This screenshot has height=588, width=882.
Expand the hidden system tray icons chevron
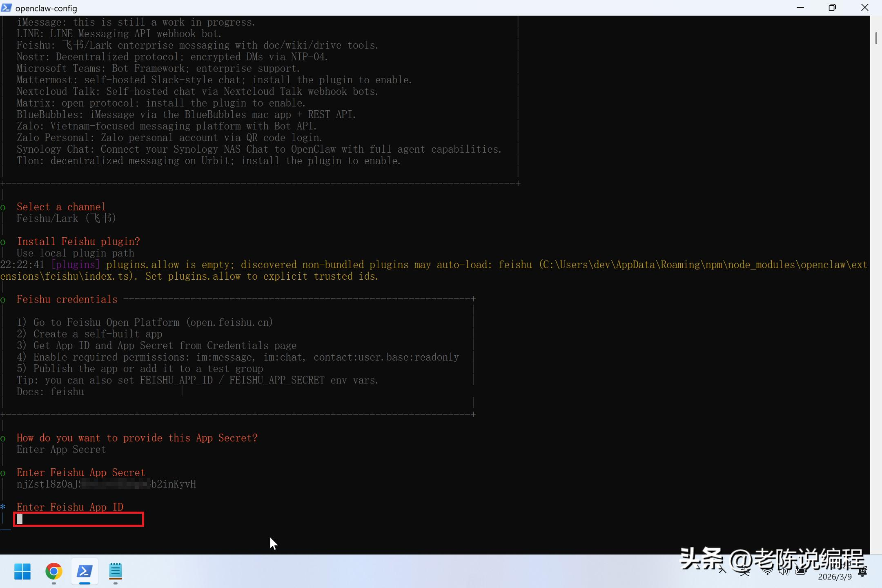click(722, 571)
